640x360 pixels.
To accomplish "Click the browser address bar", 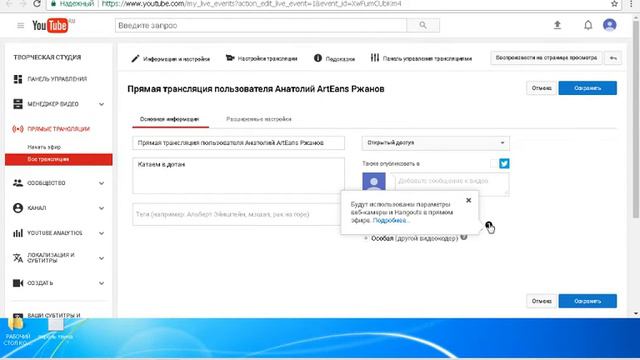I will [x=327, y=4].
